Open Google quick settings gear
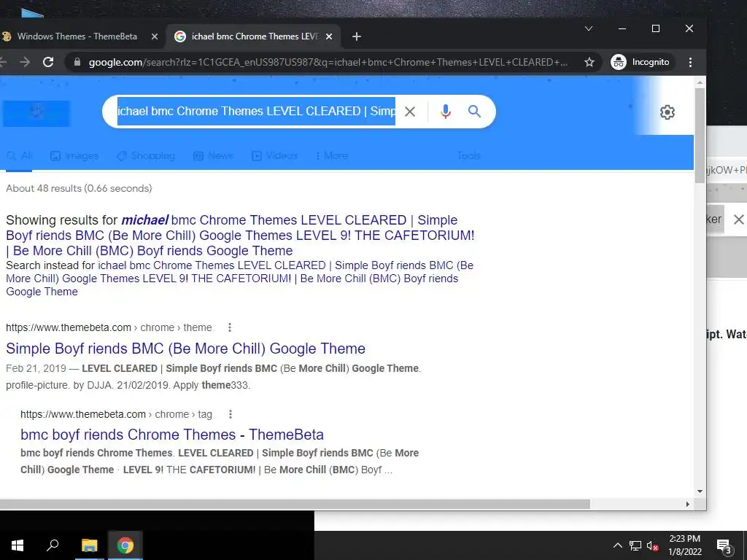 click(667, 112)
